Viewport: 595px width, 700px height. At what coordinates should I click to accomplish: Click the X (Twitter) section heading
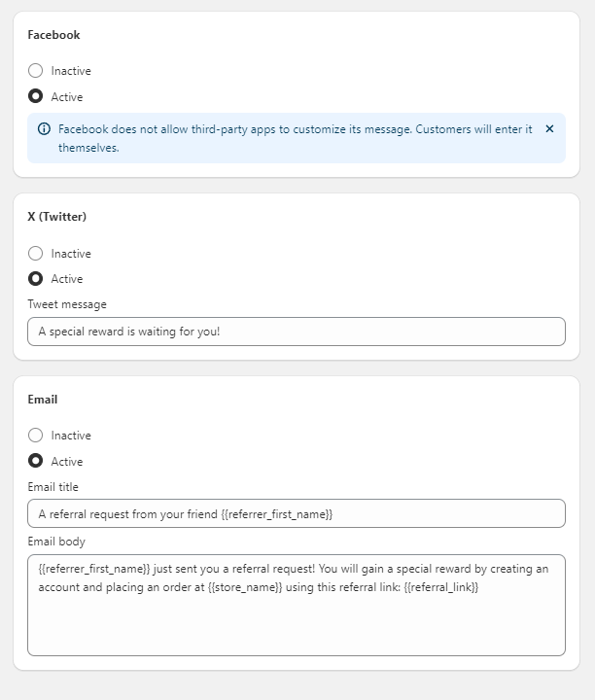tap(56, 217)
